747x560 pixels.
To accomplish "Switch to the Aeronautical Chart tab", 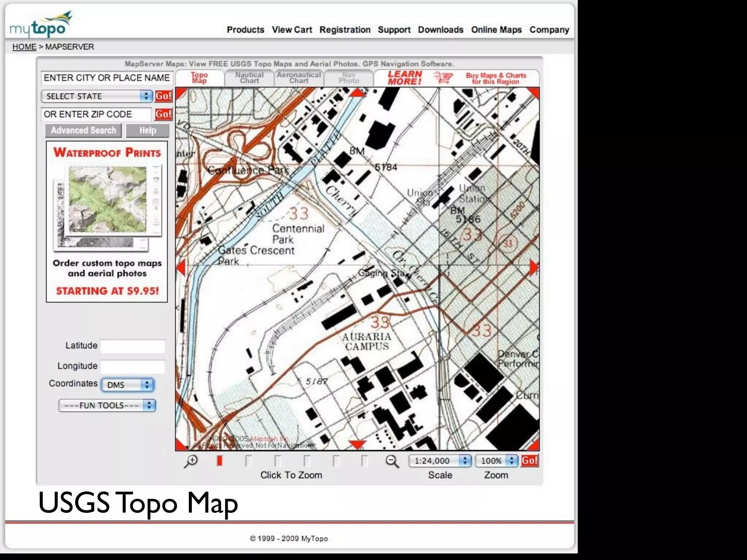I will [299, 78].
